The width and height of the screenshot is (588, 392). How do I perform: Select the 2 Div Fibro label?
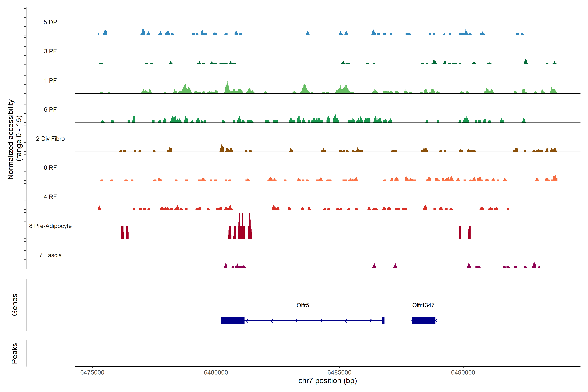click(x=50, y=139)
